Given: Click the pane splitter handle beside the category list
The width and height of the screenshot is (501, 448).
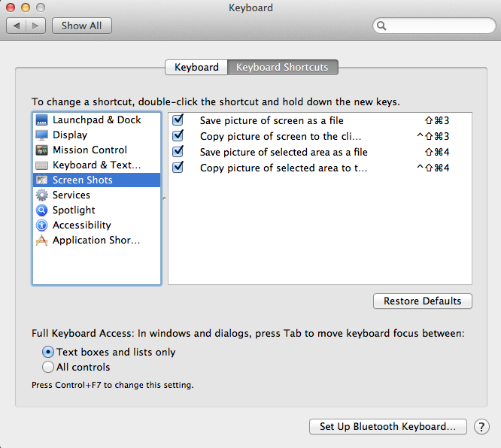Looking at the screenshot, I should tap(164, 198).
